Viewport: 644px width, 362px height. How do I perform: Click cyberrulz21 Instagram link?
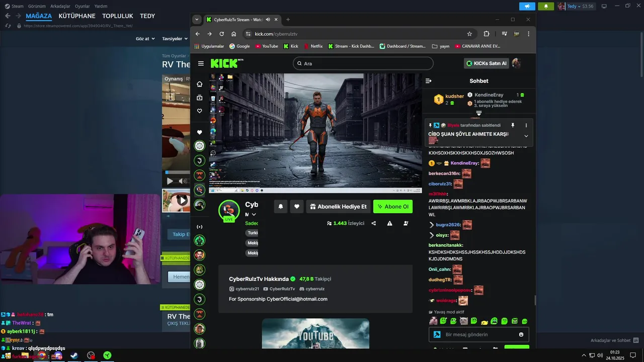point(244,289)
